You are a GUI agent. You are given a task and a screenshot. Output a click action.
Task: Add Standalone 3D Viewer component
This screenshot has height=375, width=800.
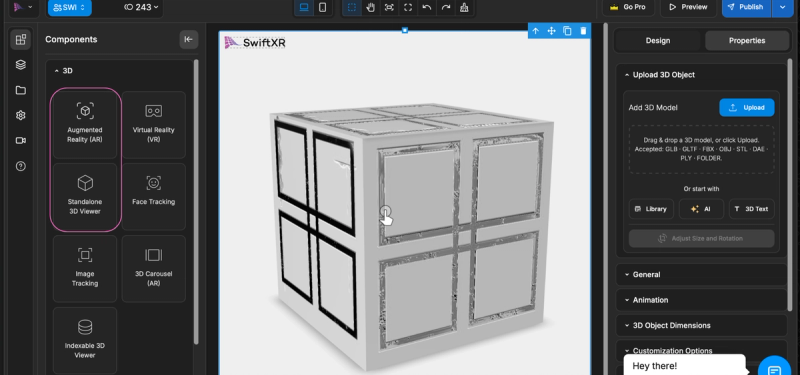click(x=85, y=196)
